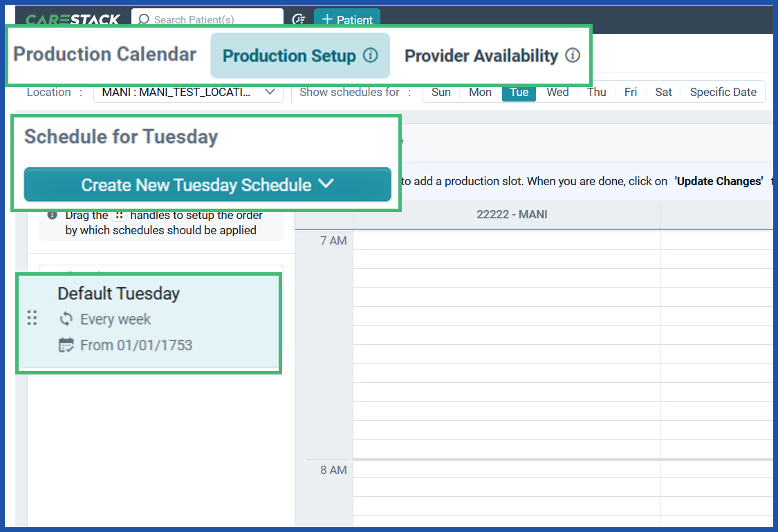Switch schedules view to Wednesday
Screen dimensions: 778x532
[557, 91]
